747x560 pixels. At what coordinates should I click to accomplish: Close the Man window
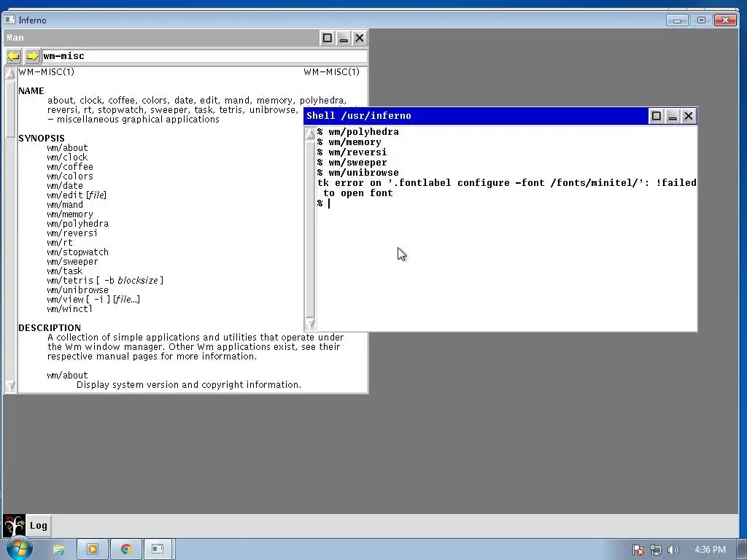pos(359,38)
